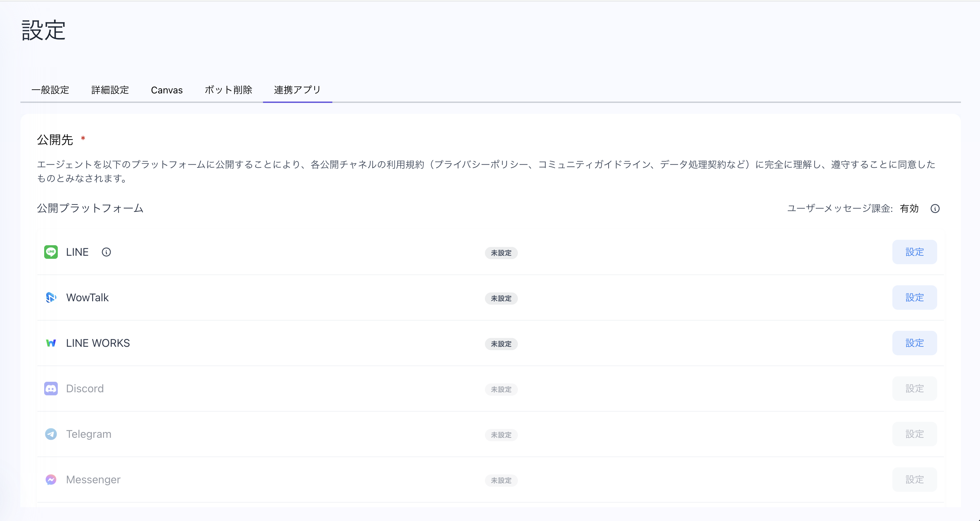Open LINE channel settings with 設定 button

coord(914,252)
